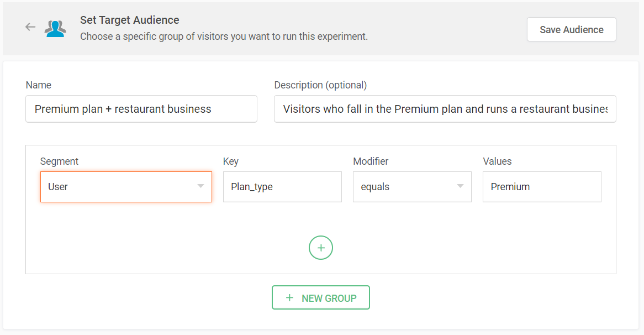Click the target audience people icon
Screen dimensions: 644x335
(x=55, y=28)
